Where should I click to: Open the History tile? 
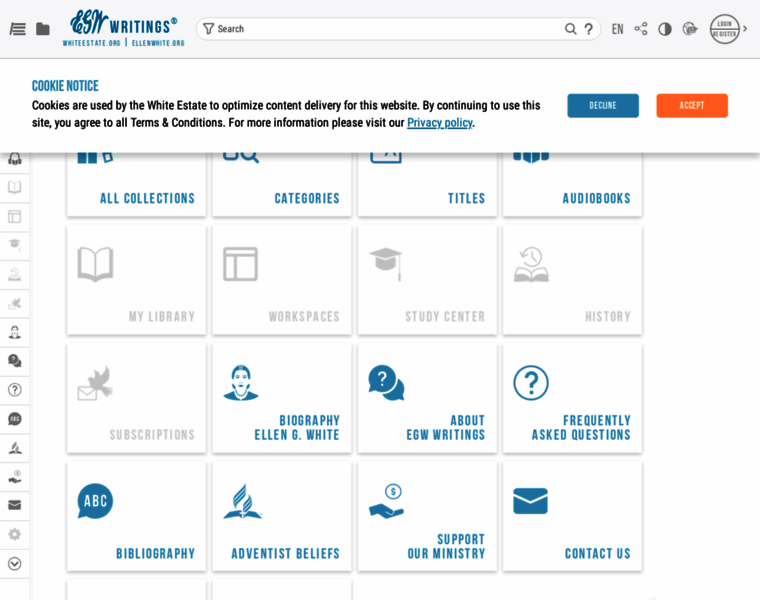click(x=572, y=280)
